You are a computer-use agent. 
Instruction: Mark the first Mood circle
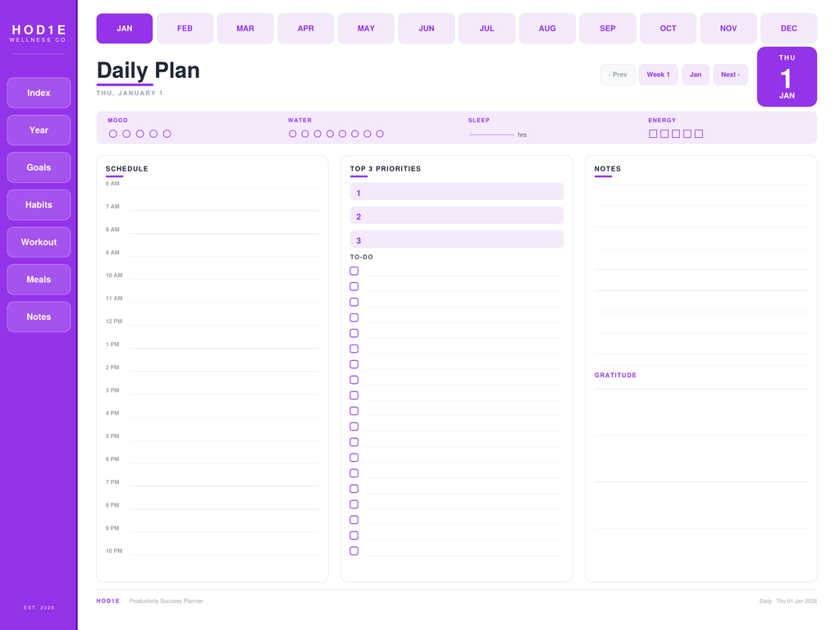[113, 134]
